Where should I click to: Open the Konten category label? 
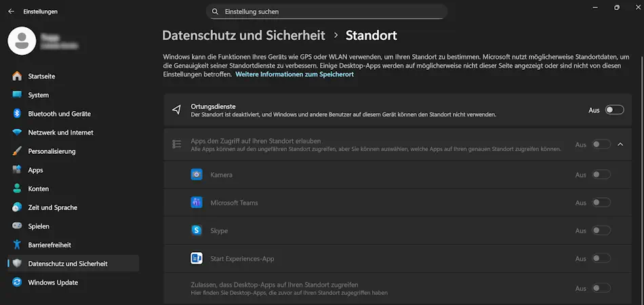point(38,189)
